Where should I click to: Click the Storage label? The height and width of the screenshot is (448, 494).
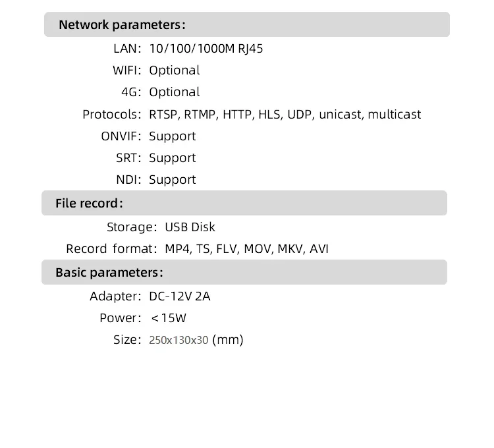pyautogui.click(x=131, y=227)
